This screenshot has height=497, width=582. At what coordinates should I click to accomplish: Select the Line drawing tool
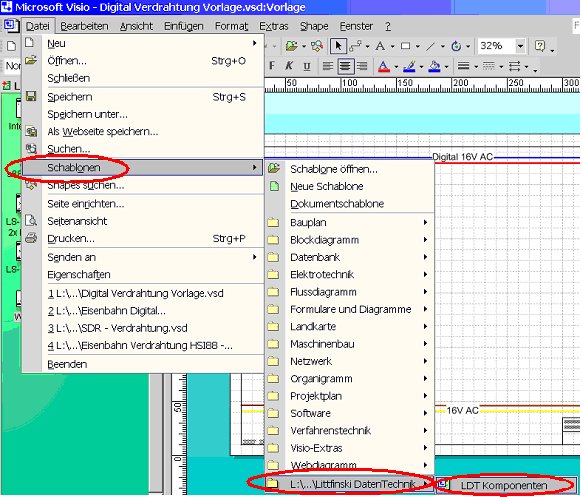(x=431, y=46)
